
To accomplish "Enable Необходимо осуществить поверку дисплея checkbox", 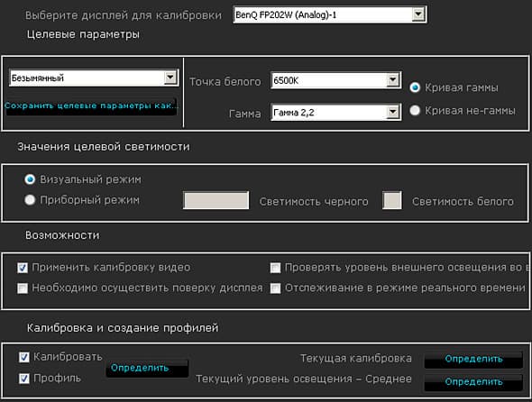I will (23, 288).
